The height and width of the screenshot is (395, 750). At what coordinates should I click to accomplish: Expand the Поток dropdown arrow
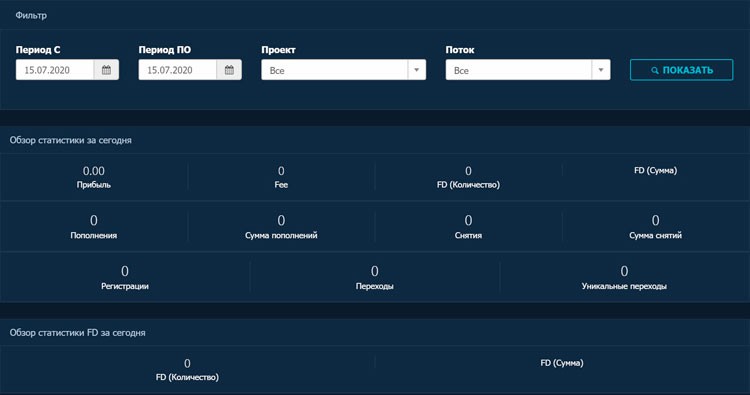tap(601, 70)
